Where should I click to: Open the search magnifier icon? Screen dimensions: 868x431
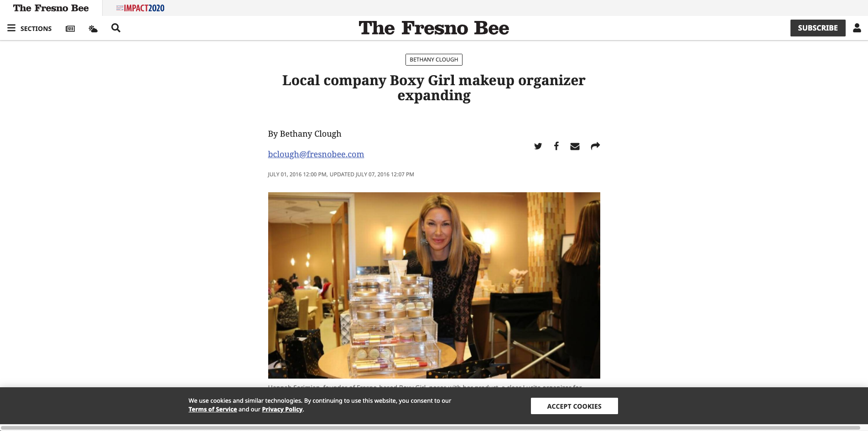(x=116, y=28)
